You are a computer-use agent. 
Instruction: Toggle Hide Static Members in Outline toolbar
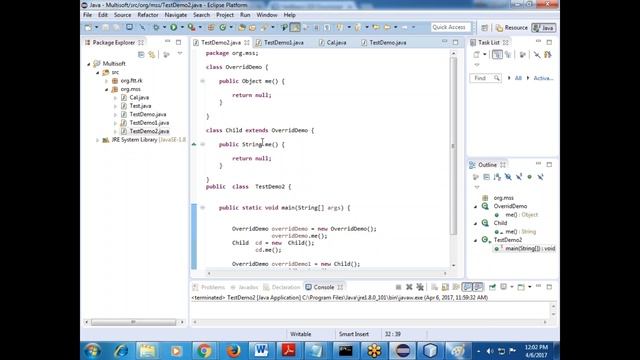point(519,177)
